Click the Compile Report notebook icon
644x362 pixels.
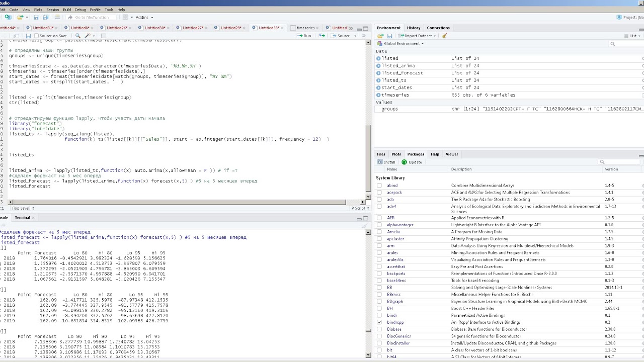[103, 36]
